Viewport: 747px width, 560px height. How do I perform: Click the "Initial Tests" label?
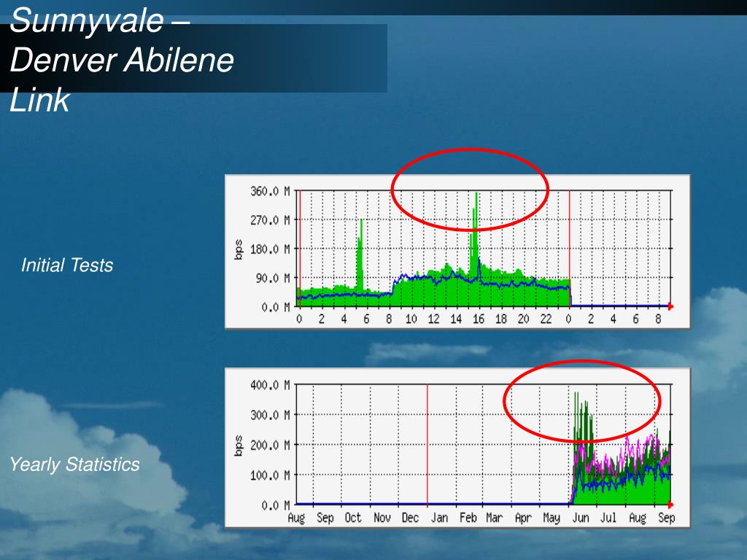pyautogui.click(x=67, y=265)
